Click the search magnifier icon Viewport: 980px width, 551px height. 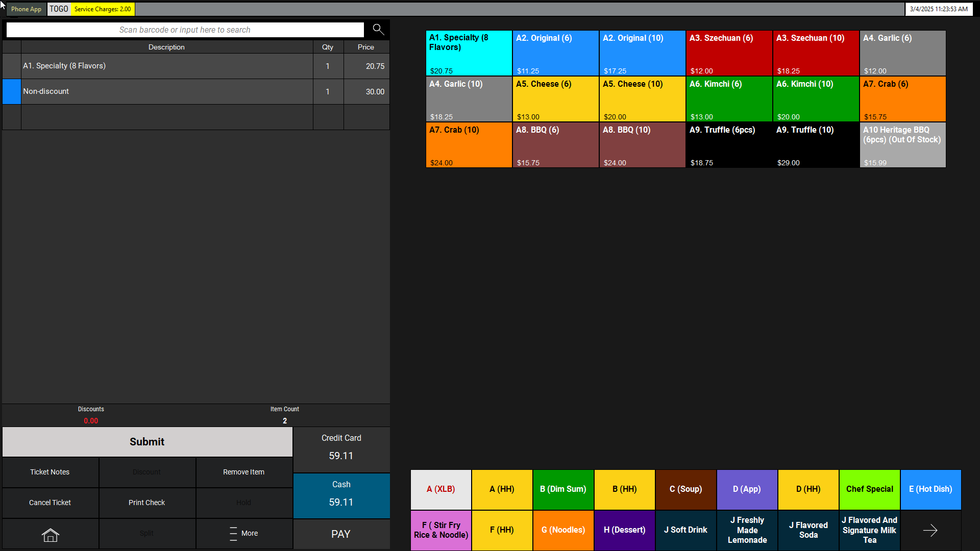coord(378,30)
